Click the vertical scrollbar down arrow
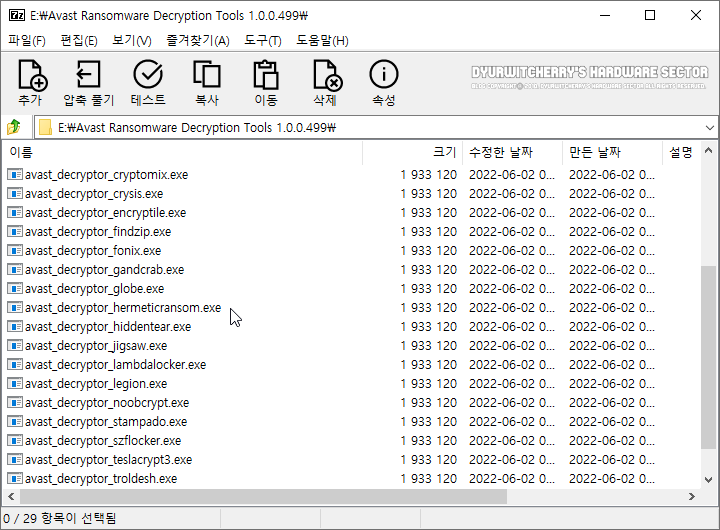The width and height of the screenshot is (720, 530). (709, 480)
